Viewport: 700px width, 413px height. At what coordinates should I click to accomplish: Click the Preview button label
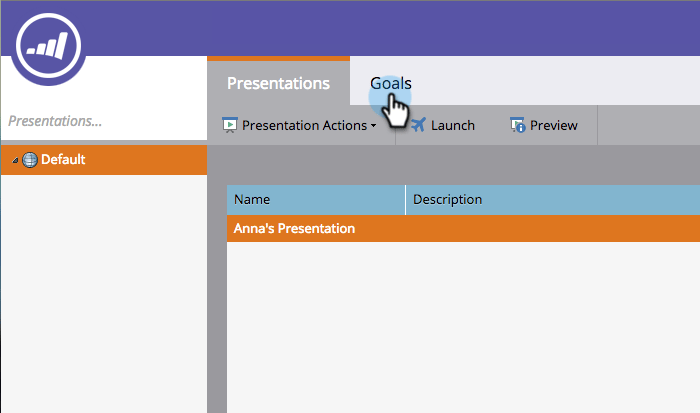coord(553,125)
